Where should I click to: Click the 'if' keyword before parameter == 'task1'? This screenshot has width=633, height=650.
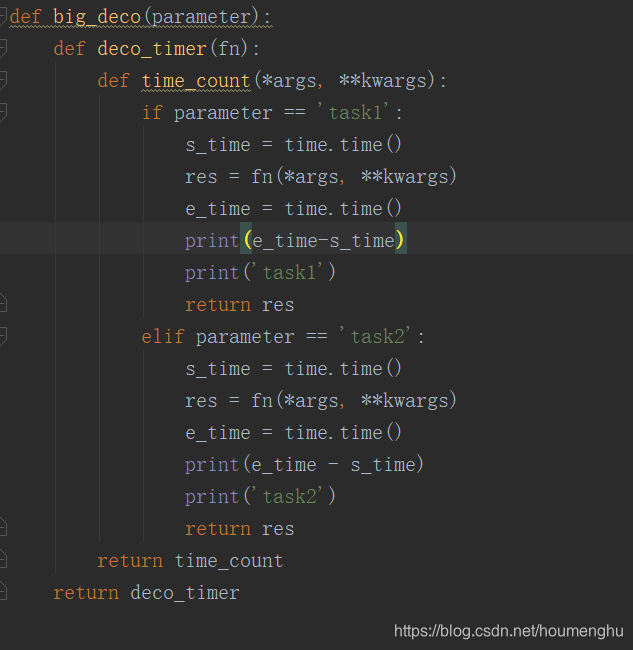point(152,112)
